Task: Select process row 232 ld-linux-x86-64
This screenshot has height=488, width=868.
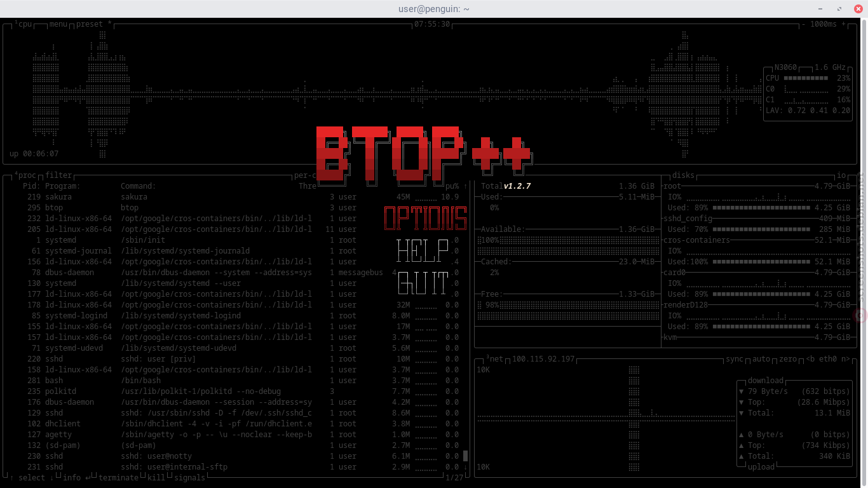Action: pyautogui.click(x=233, y=219)
